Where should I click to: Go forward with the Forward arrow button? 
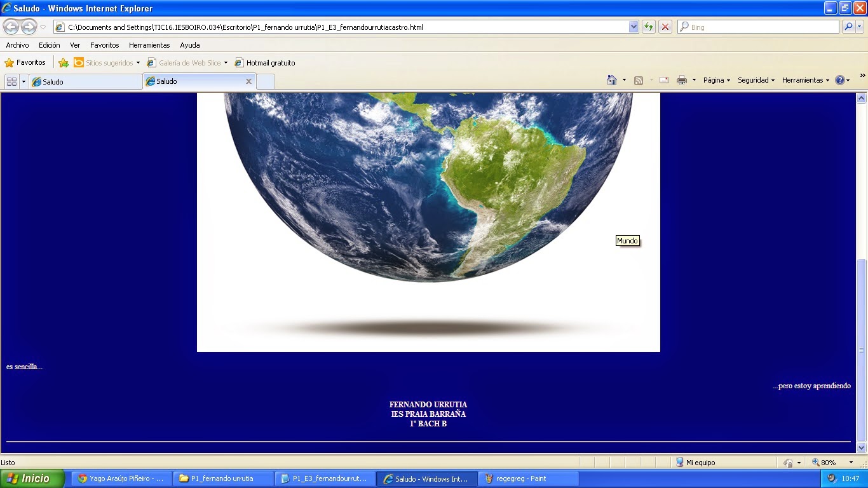click(x=29, y=27)
